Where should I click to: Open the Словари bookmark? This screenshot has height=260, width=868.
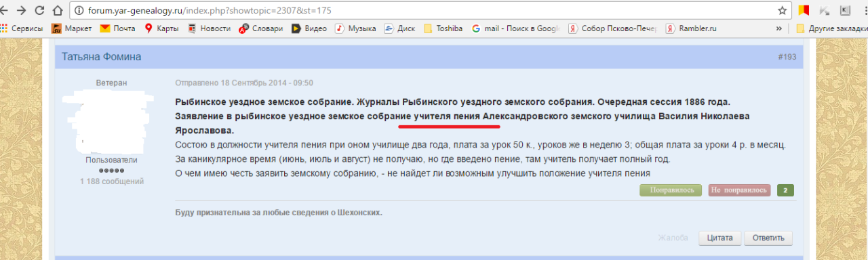(x=261, y=28)
